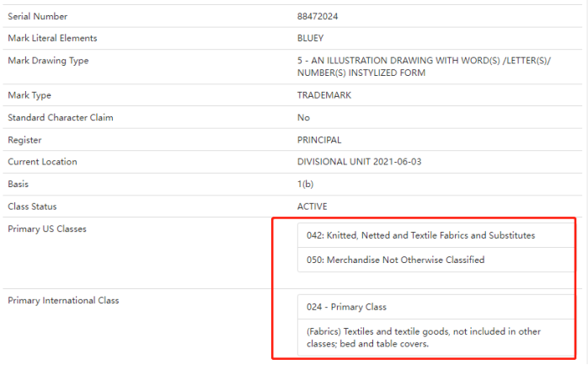Click the PRINCIPAL register value
The height and width of the screenshot is (365, 588).
tap(319, 140)
